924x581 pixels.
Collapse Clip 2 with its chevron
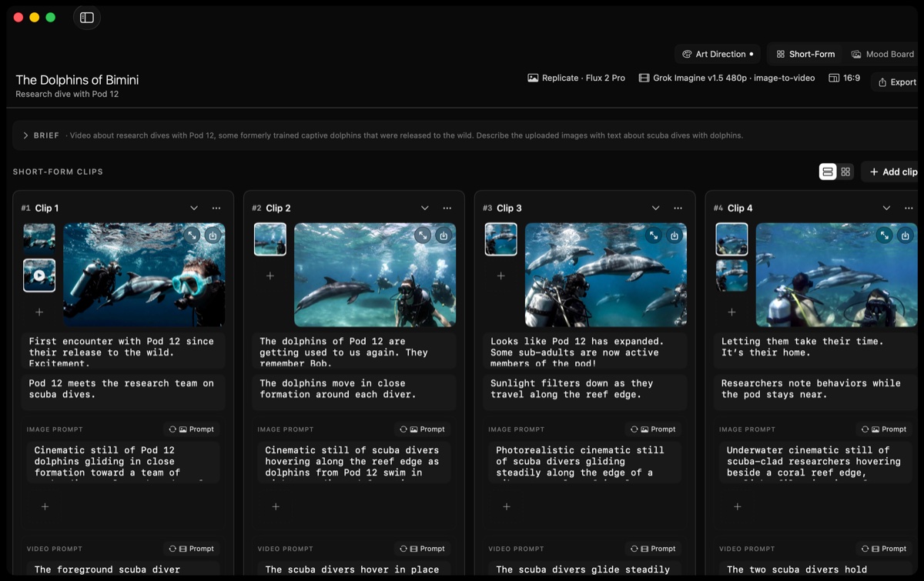pos(425,209)
